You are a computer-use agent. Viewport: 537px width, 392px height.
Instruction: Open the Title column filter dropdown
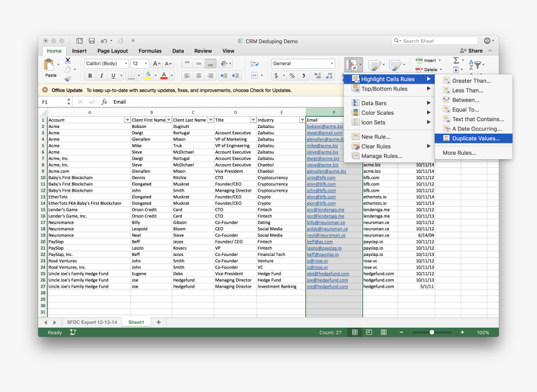point(253,120)
